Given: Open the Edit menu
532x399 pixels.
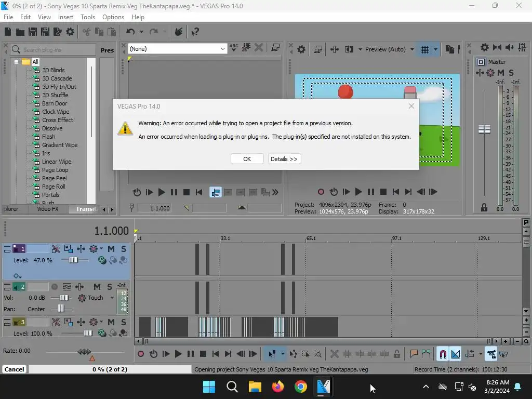Looking at the screenshot, I should click(25, 17).
